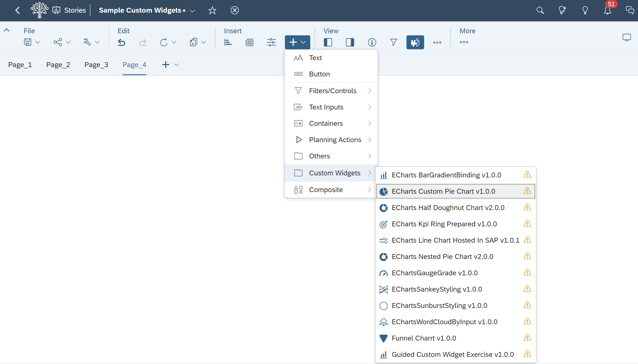Select EChartsGaugeGrade v1.0.0
Image resolution: width=638 pixels, height=364 pixels.
tap(455, 273)
